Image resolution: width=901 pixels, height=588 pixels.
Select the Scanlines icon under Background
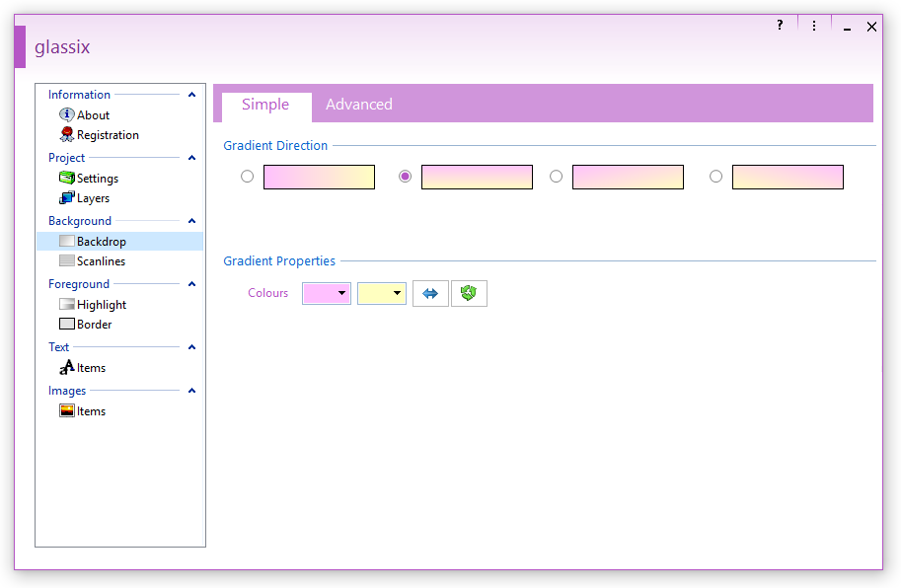coord(67,261)
